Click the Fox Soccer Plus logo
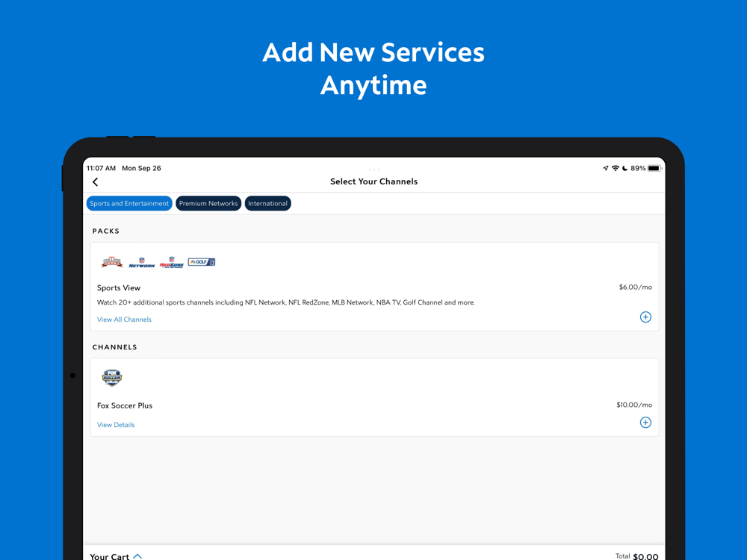Viewport: 747px width, 560px height. (x=112, y=378)
